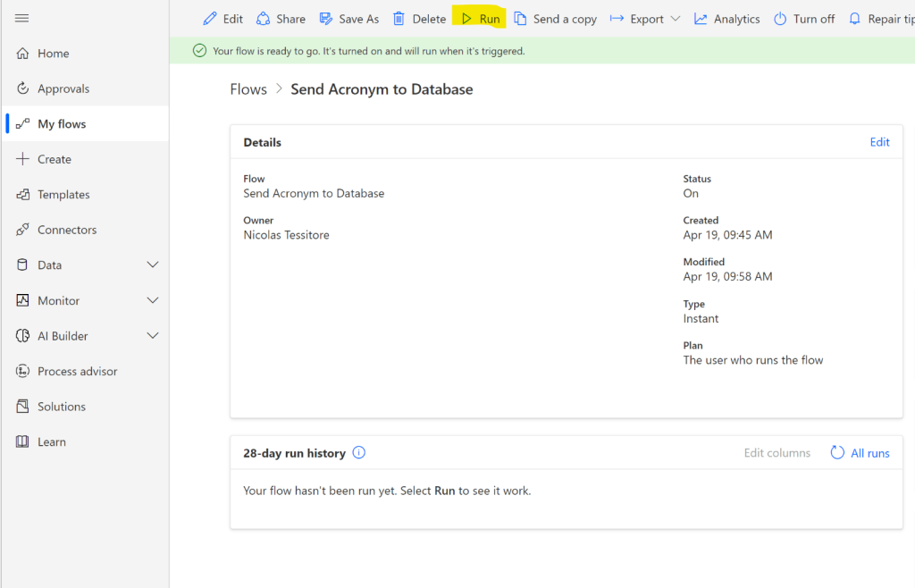Screen dimensions: 915x588
Task: Click the Save As icon
Action: tap(326, 19)
